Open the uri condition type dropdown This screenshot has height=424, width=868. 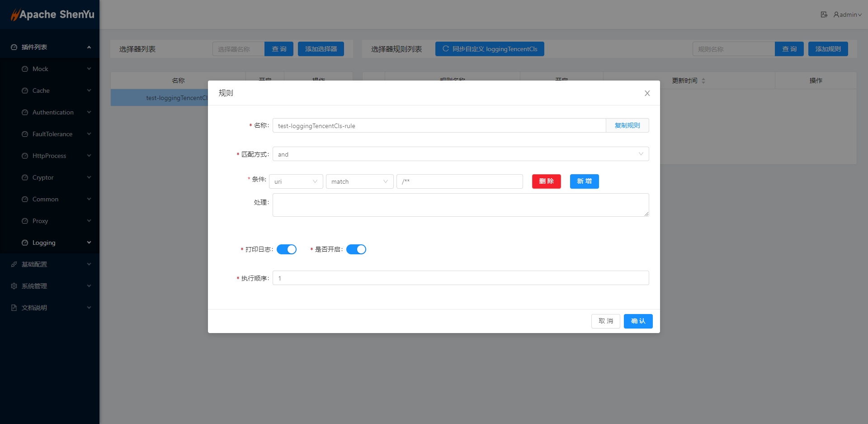(x=296, y=181)
